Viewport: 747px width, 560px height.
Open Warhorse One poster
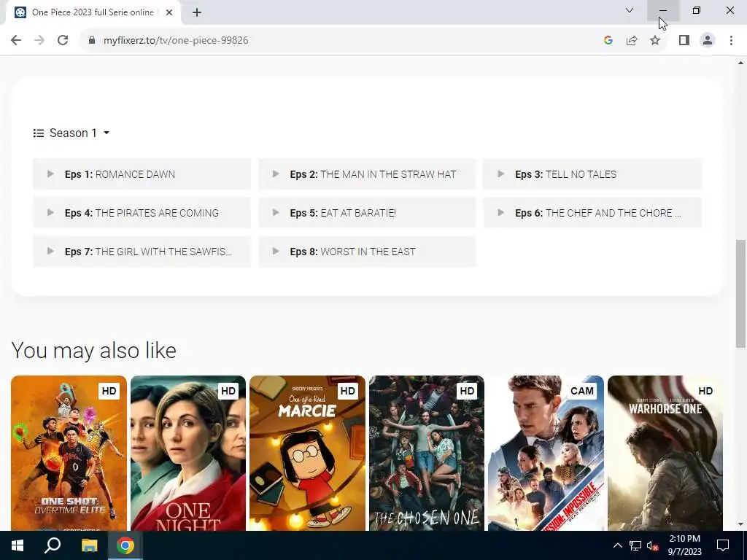click(665, 453)
